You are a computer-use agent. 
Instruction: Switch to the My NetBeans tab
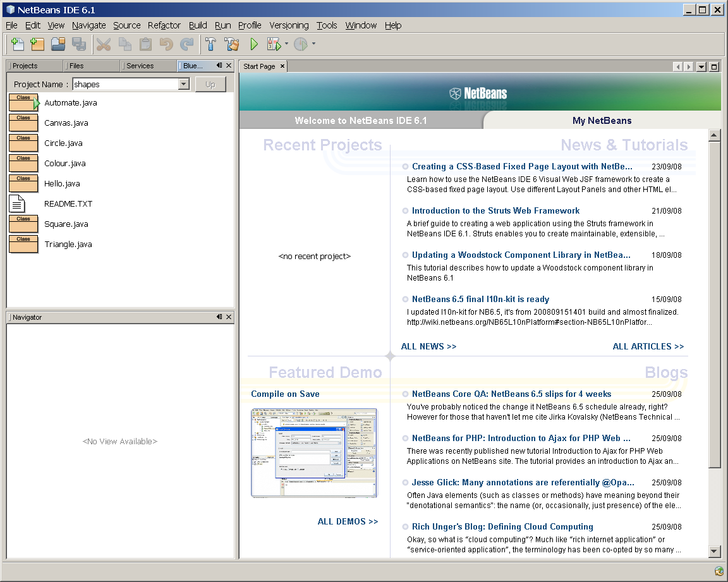[x=602, y=121]
